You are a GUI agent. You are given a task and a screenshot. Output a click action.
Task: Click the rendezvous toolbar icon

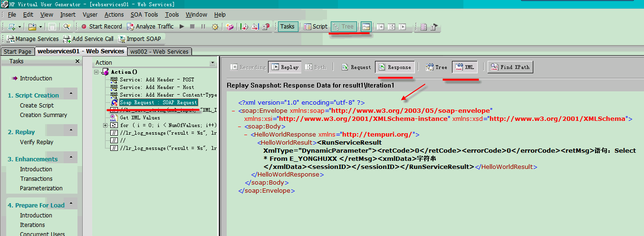266,27
